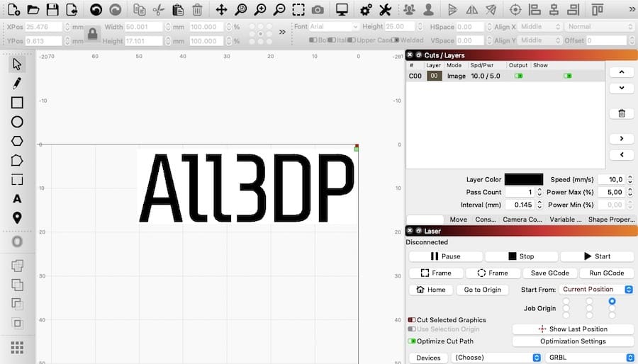Switch to the Shape Proper... tab
Image resolution: width=638 pixels, height=364 pixels.
(x=611, y=220)
